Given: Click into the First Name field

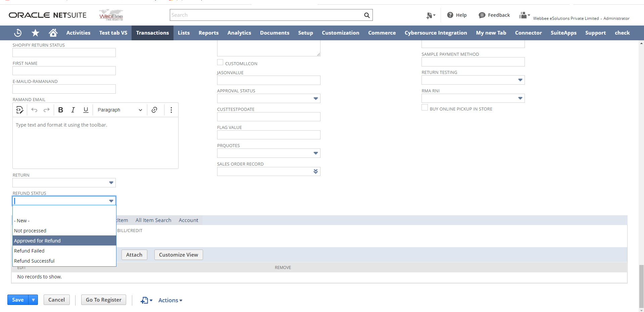Looking at the screenshot, I should coord(64,71).
